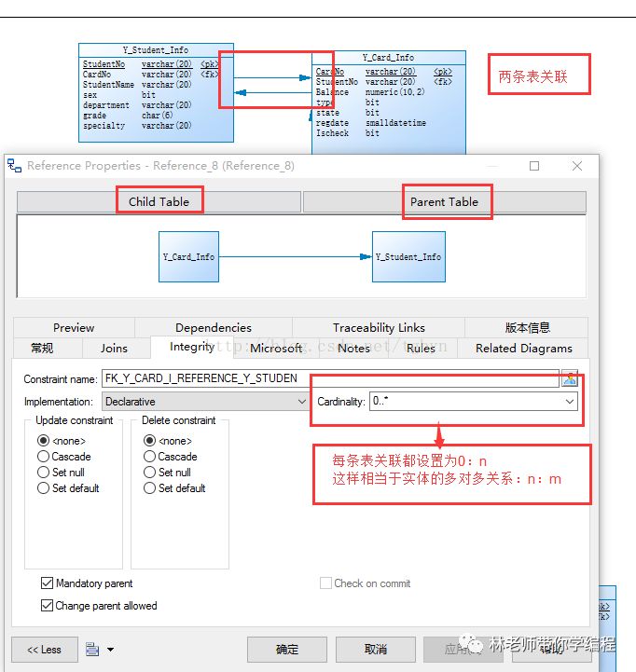Click the Parent Table button
Screen dimensions: 636x672
pyautogui.click(x=444, y=202)
